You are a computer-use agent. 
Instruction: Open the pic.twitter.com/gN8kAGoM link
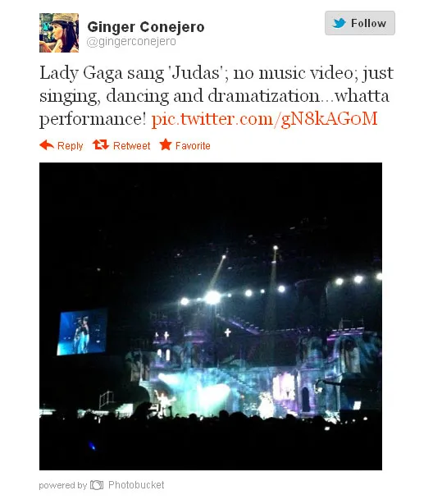pos(264,119)
